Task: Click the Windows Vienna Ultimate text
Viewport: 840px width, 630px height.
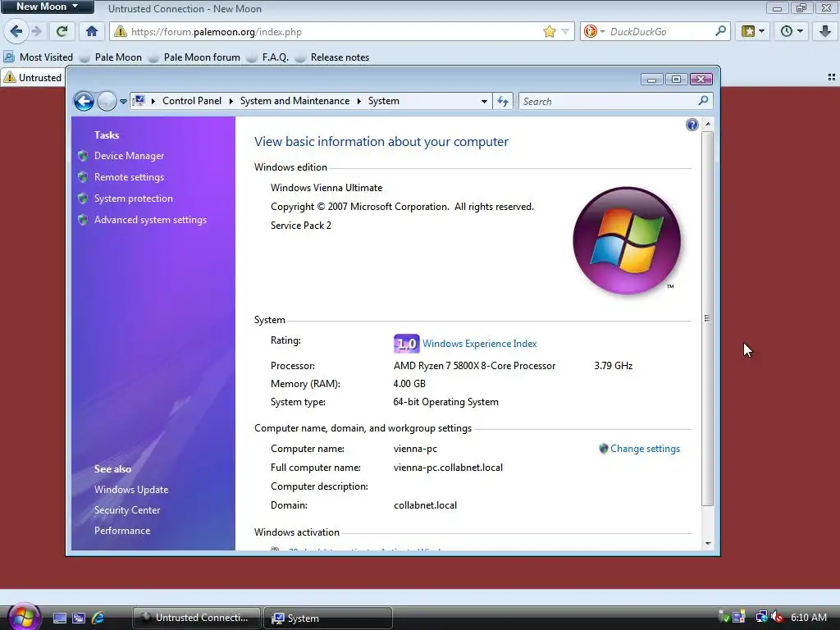Action: point(326,188)
